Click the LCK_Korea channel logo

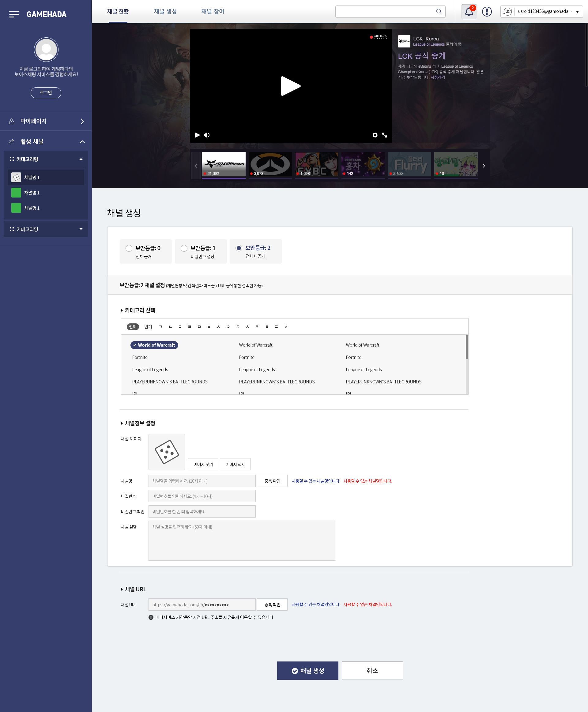[x=404, y=41]
